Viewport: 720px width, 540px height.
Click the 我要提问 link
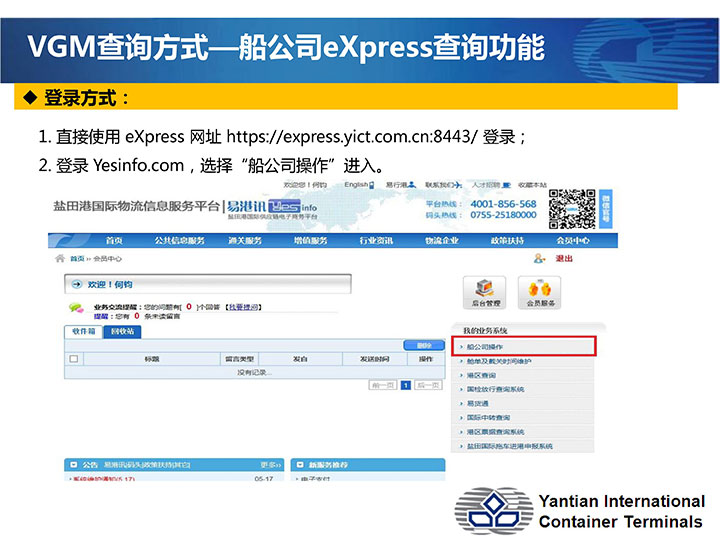(243, 307)
